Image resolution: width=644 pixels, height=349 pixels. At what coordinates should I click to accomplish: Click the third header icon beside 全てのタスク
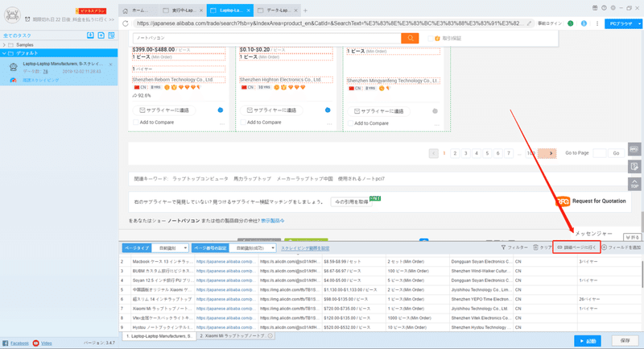point(111,35)
